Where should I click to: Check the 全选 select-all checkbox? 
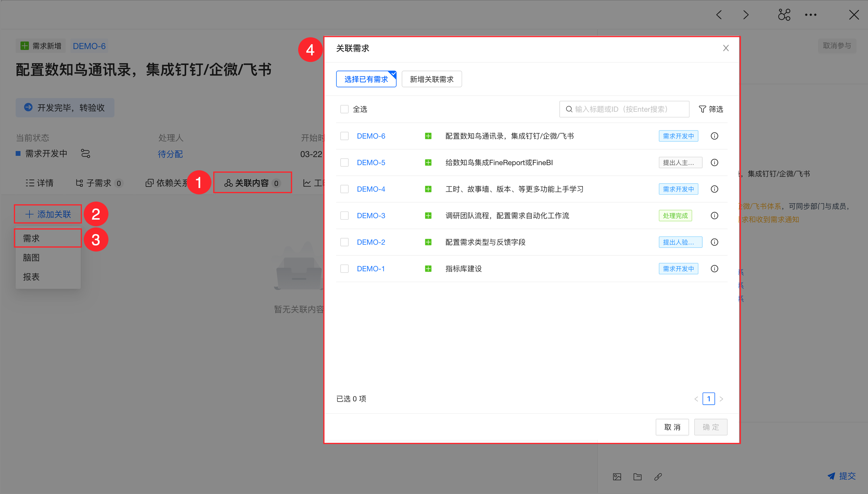[x=344, y=109]
